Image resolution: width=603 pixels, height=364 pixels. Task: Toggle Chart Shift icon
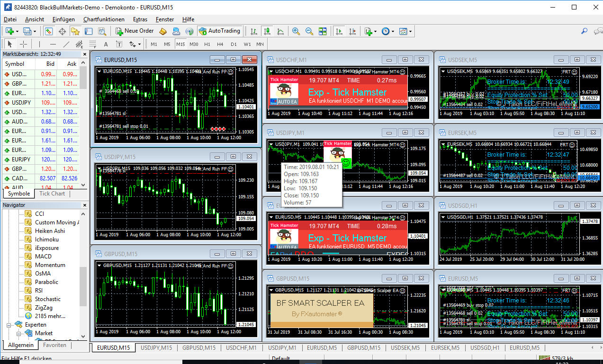pos(352,31)
